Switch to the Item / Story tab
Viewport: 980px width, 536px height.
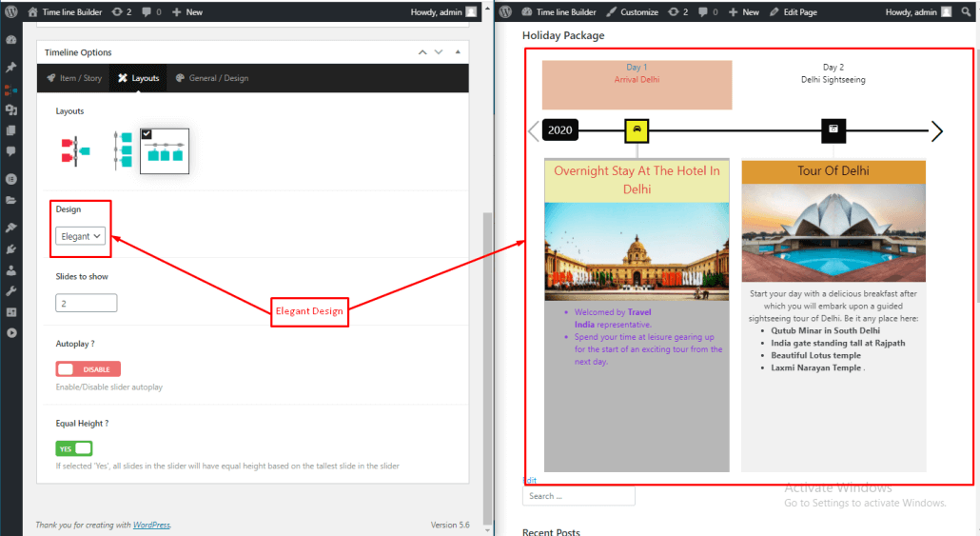coord(74,78)
